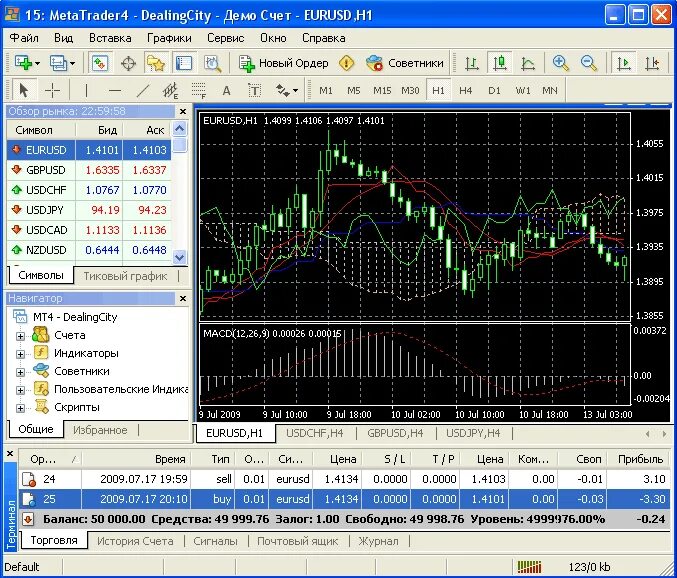Close the Навигатор panel
This screenshot has width=677, height=578.
[183, 298]
